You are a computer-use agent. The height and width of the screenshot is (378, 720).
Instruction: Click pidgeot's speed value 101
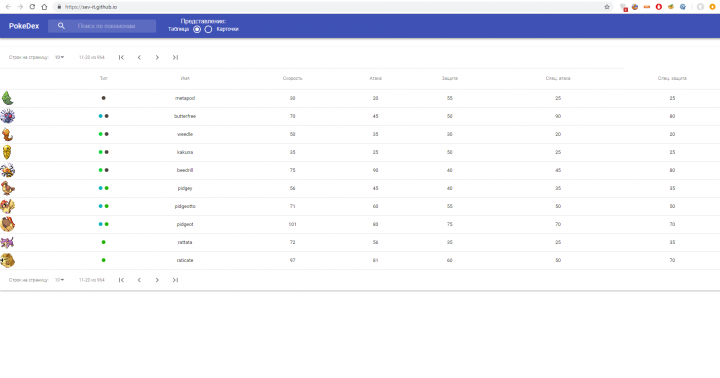coord(292,224)
